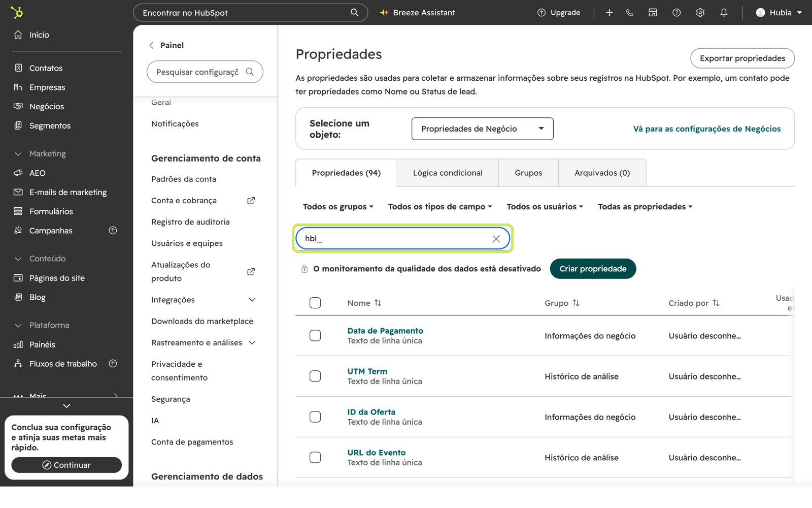Clear the hbl_ search field
Screen dimensions: 812x508
(x=496, y=239)
